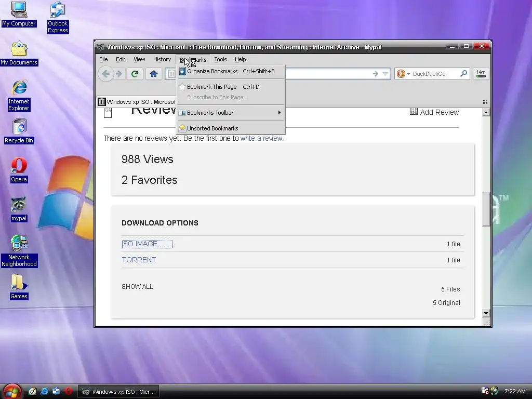532x399 pixels.
Task: Click the browser Back arrow button
Action: pos(106,74)
